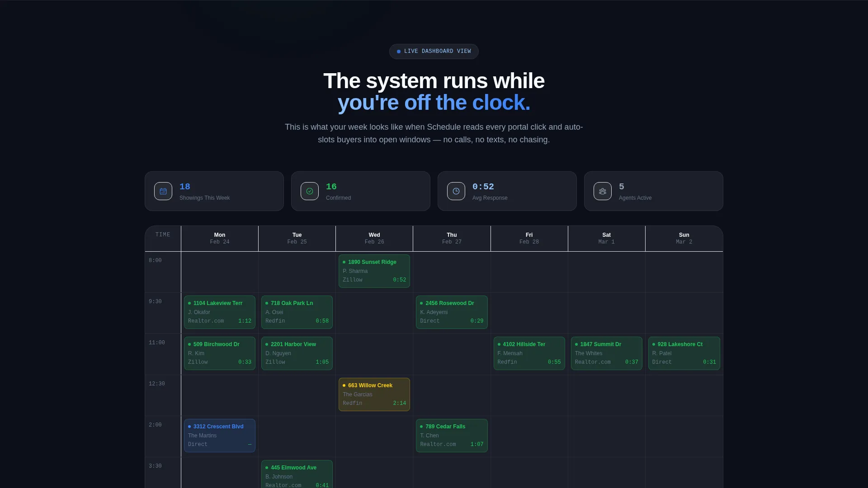Viewport: 868px width, 488px height.
Task: Click the calendar icon for Showings This Week
Action: click(x=163, y=191)
